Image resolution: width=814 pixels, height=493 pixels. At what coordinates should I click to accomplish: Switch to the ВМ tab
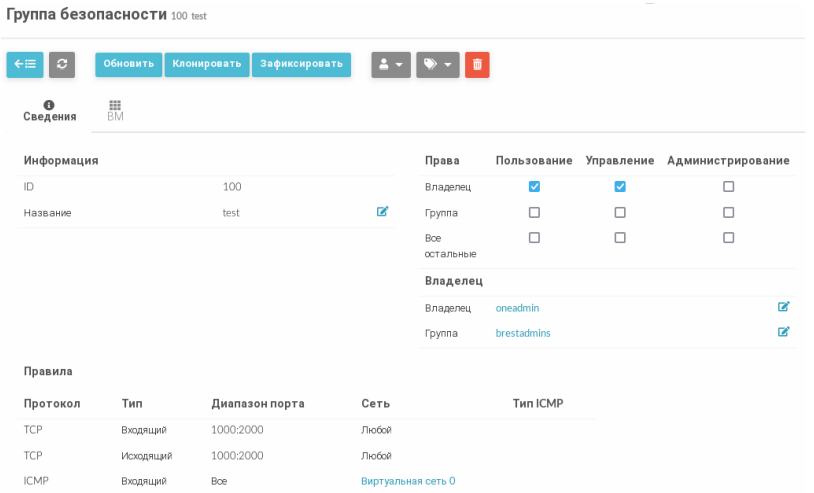tap(115, 110)
